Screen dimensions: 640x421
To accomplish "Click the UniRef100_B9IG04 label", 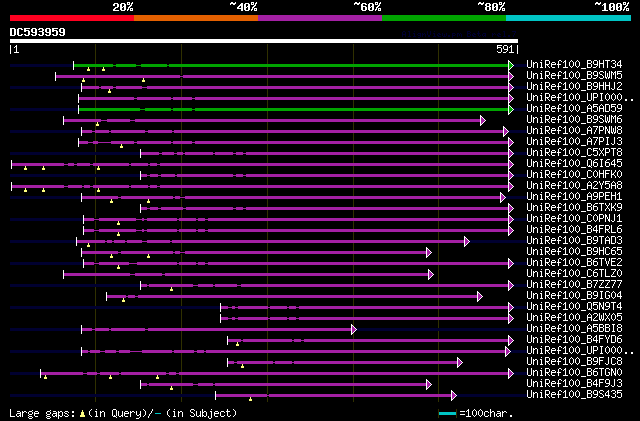I will (574, 296).
